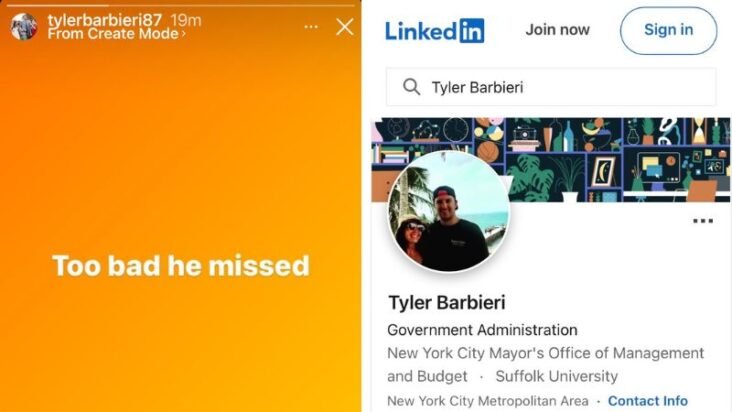Screen dimensions: 732x412
Task: Open the Contact Info link
Action: 648,401
